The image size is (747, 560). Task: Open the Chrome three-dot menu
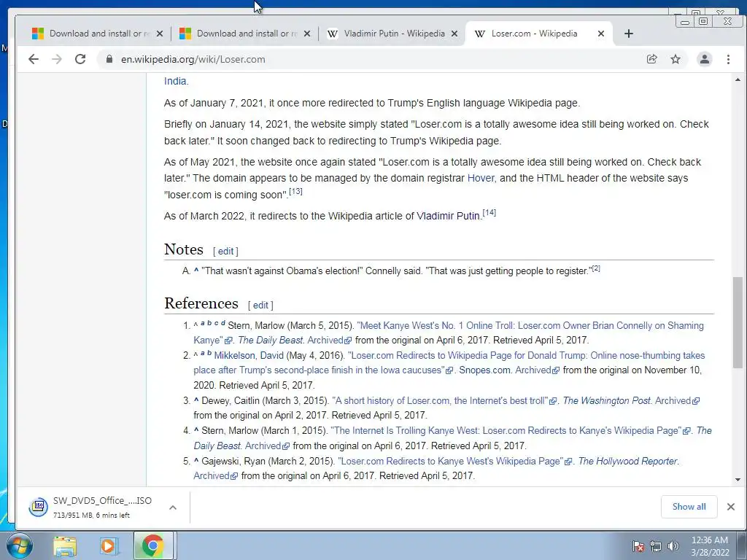click(x=728, y=59)
